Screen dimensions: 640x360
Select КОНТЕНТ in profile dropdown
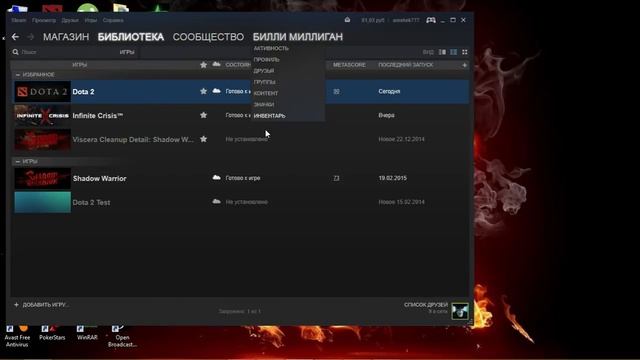click(x=266, y=93)
